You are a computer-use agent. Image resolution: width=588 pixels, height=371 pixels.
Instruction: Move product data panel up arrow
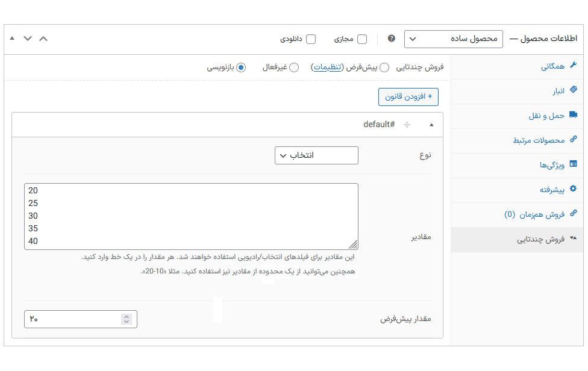click(x=43, y=39)
